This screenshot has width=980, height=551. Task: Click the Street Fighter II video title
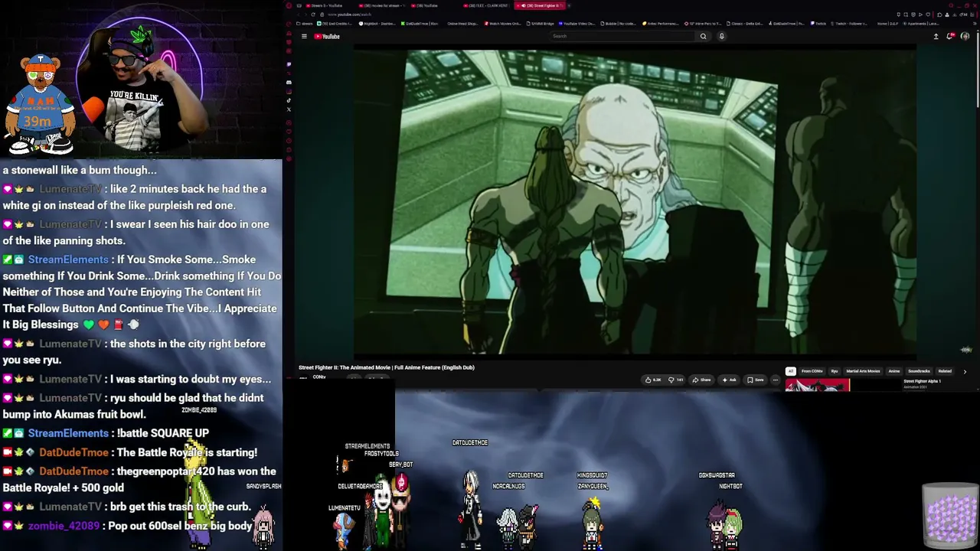coord(387,367)
